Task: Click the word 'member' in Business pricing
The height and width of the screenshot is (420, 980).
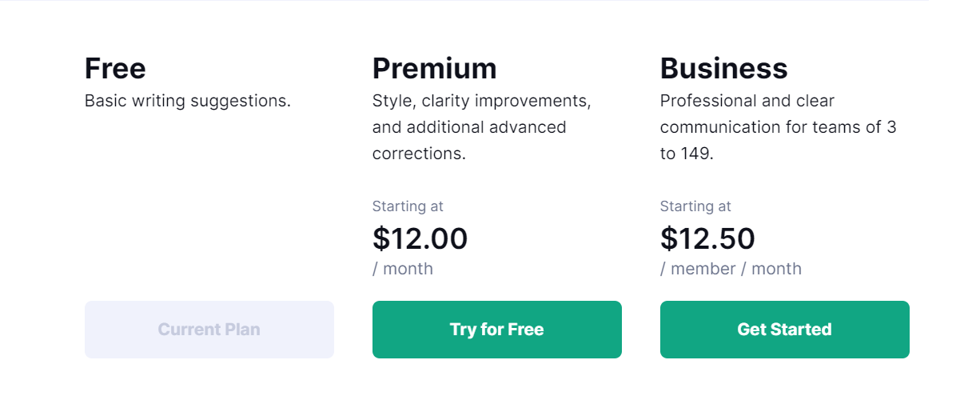Action: (703, 269)
